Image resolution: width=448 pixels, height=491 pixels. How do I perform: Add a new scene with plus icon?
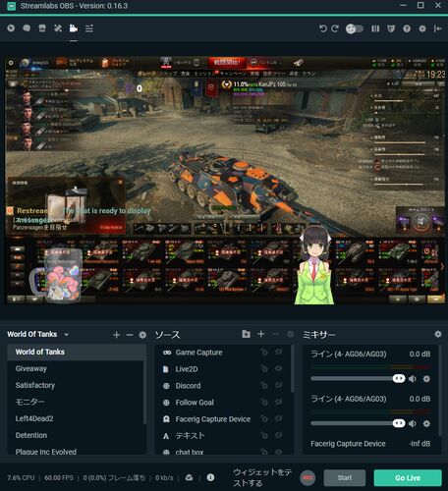coord(116,335)
